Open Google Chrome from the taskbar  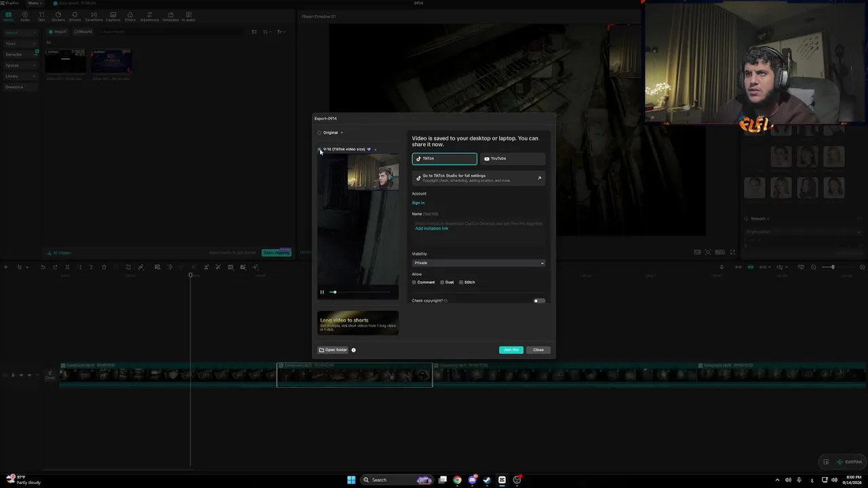point(458,480)
